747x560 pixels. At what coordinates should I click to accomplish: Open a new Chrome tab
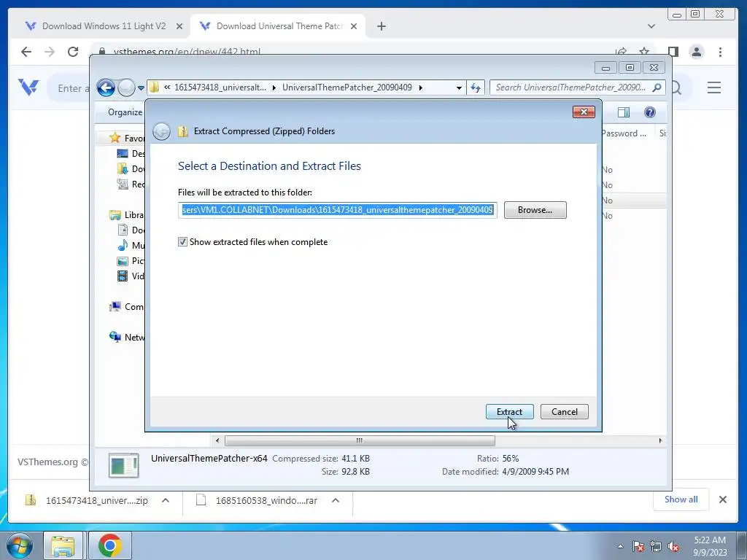(381, 26)
